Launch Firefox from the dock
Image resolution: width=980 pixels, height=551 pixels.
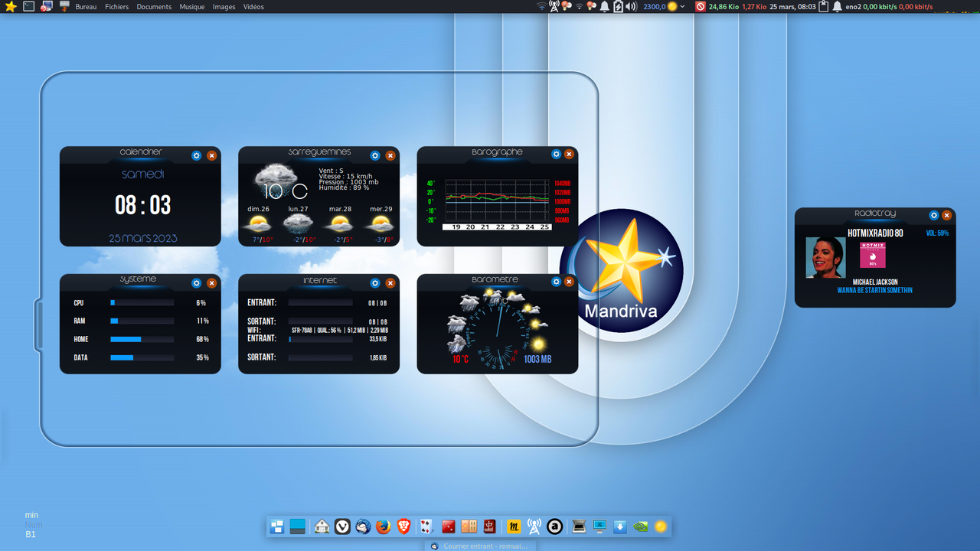(384, 527)
